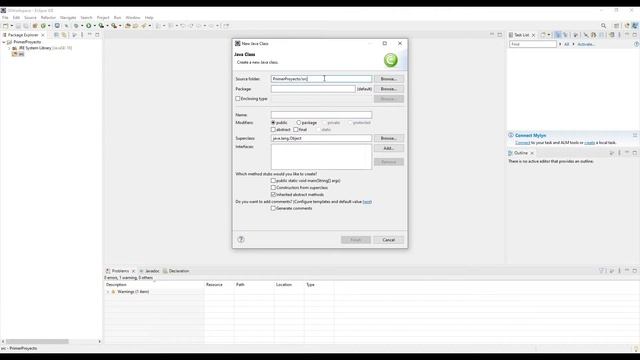Click Browse next to Superclass field
The image size is (640, 360).
pos(389,138)
